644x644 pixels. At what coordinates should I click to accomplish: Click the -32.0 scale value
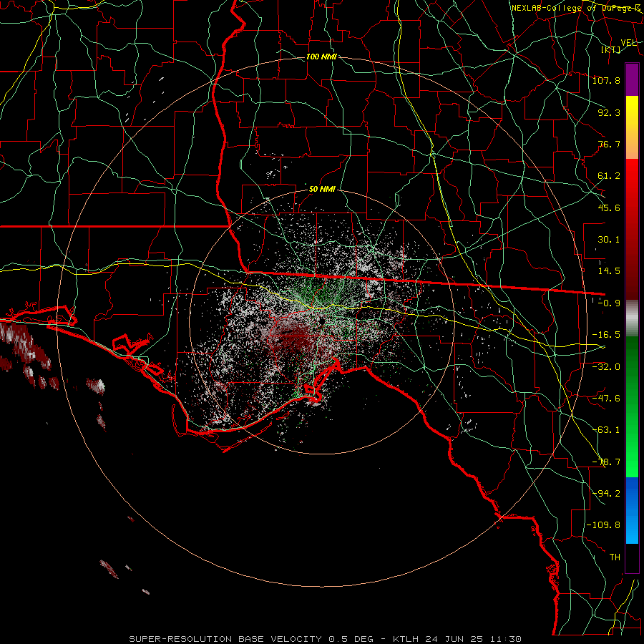pyautogui.click(x=606, y=367)
